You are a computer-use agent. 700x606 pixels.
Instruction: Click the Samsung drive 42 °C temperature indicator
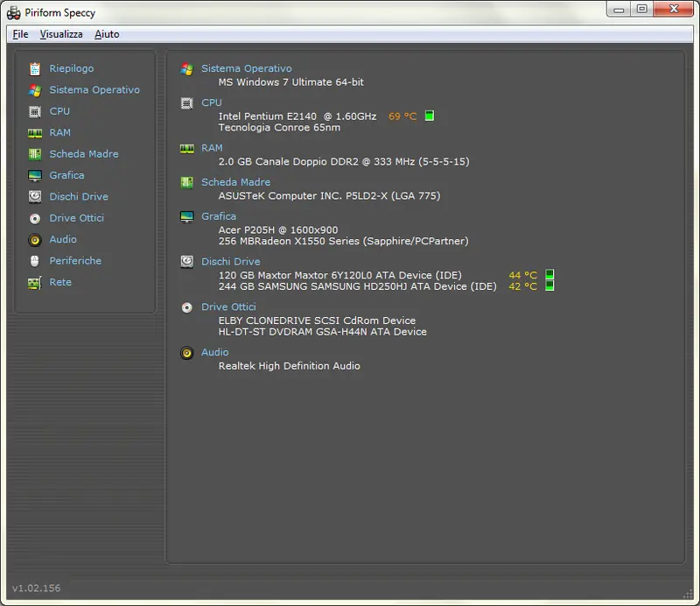pyautogui.click(x=550, y=286)
